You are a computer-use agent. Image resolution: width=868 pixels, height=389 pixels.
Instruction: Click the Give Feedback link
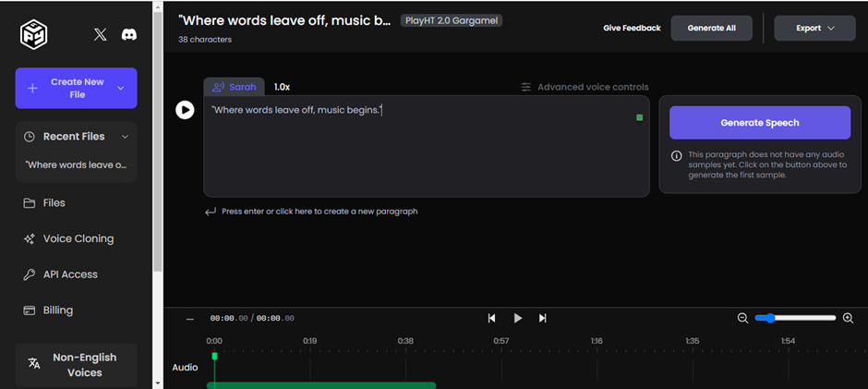632,29
